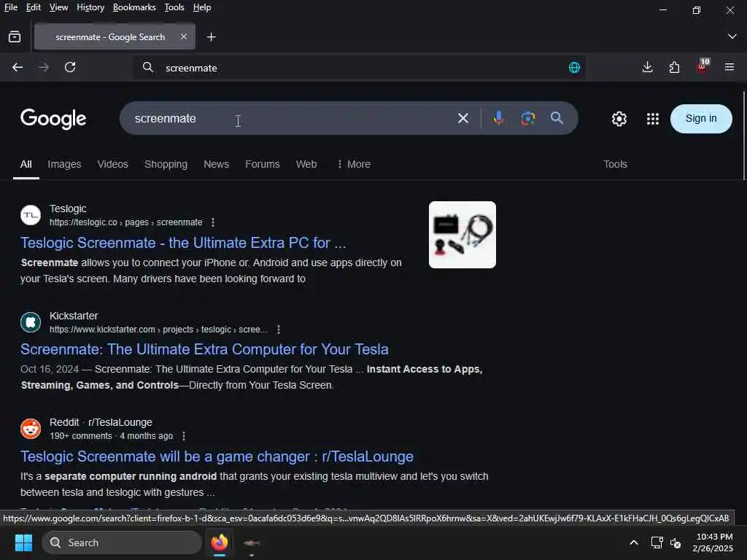Open the Firefox application menu

(x=729, y=67)
